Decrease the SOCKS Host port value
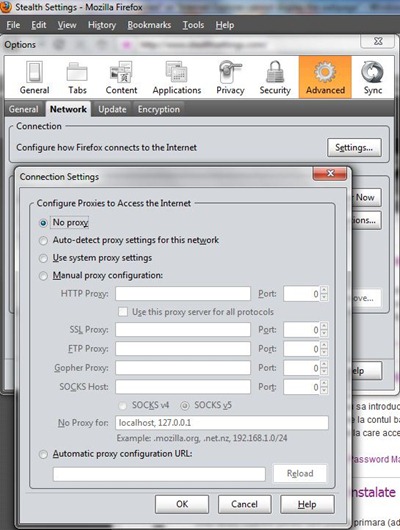The width and height of the screenshot is (400, 530). pyautogui.click(x=324, y=391)
